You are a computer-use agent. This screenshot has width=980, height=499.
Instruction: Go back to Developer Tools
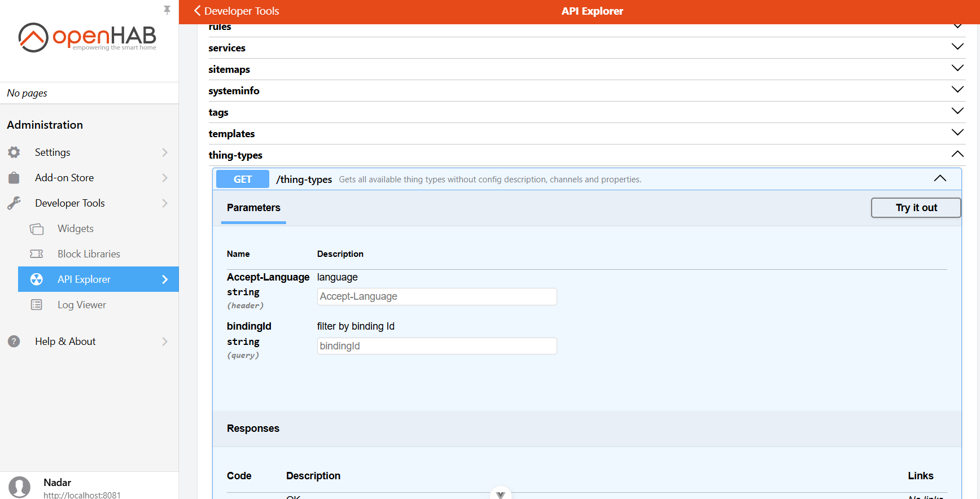click(x=236, y=11)
